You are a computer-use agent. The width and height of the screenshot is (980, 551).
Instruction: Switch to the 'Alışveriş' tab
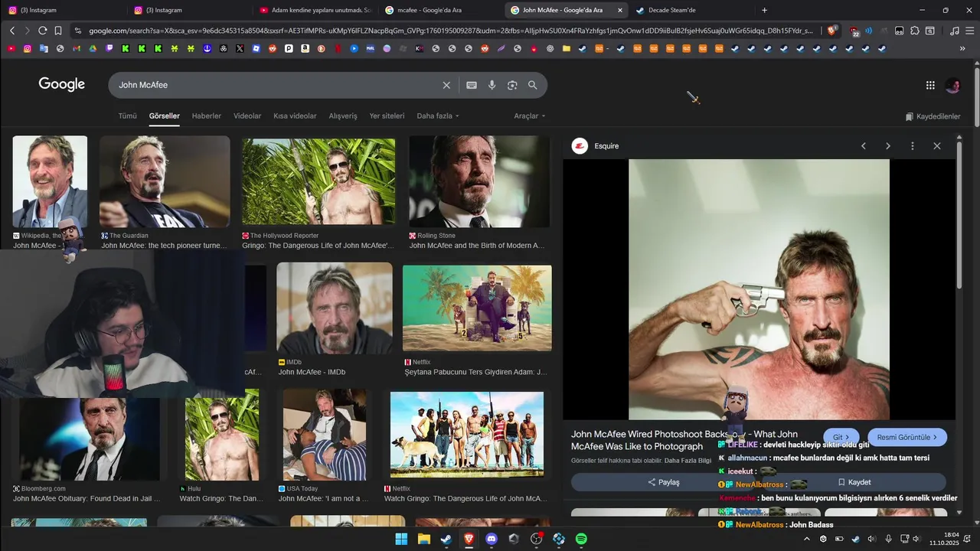pyautogui.click(x=343, y=116)
